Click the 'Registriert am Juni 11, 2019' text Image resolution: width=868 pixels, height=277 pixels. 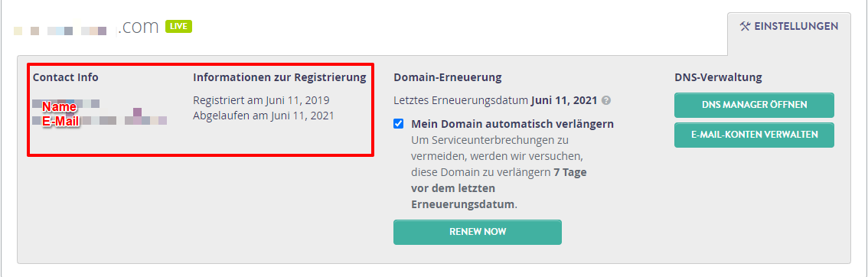click(261, 101)
